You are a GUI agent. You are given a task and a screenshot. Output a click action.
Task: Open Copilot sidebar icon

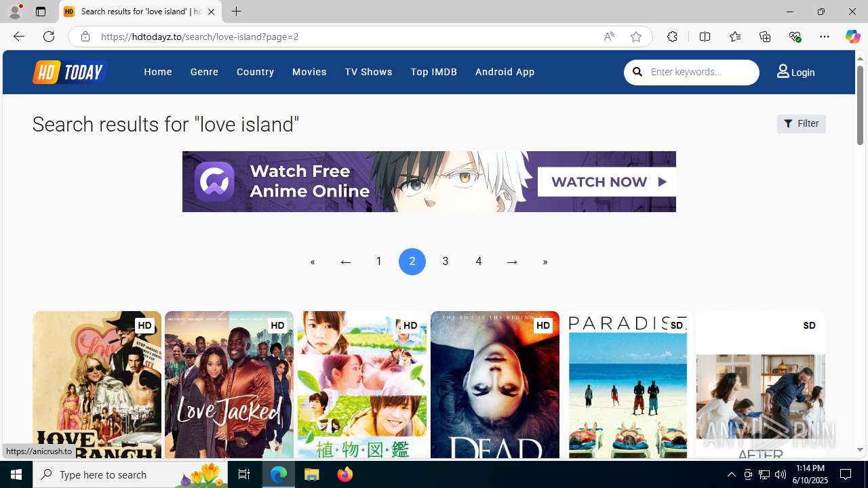[852, 37]
